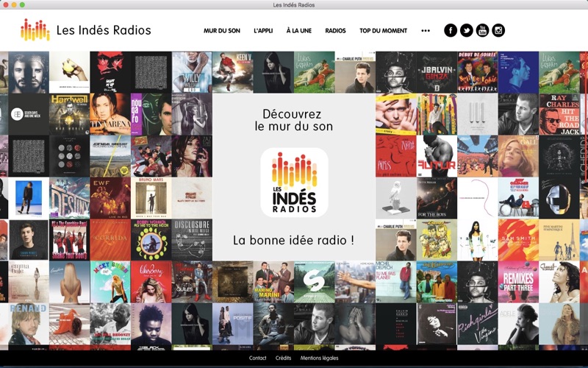Select the Destiny album cover
This screenshot has height=368, width=588.
[x=69, y=198]
